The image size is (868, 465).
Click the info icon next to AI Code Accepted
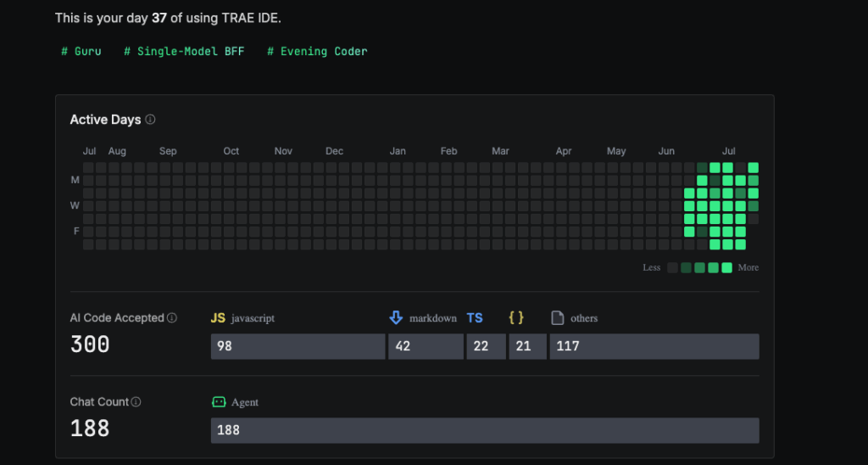(172, 317)
